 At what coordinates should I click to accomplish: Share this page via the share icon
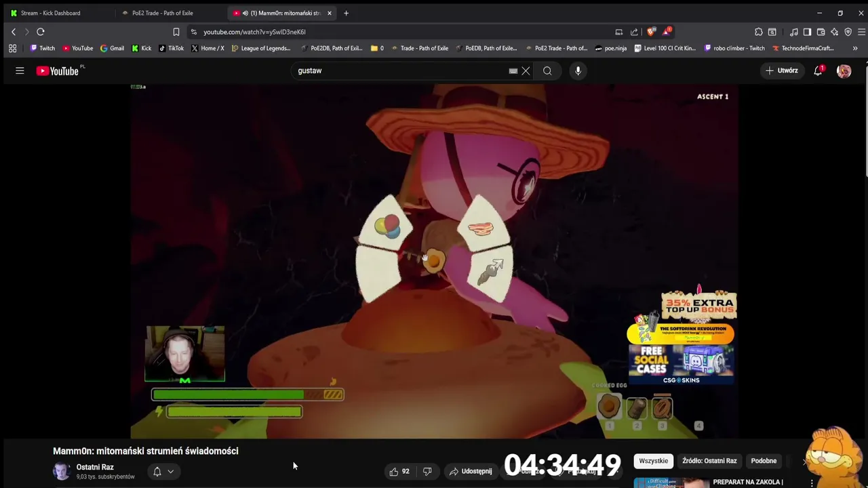[x=634, y=32]
